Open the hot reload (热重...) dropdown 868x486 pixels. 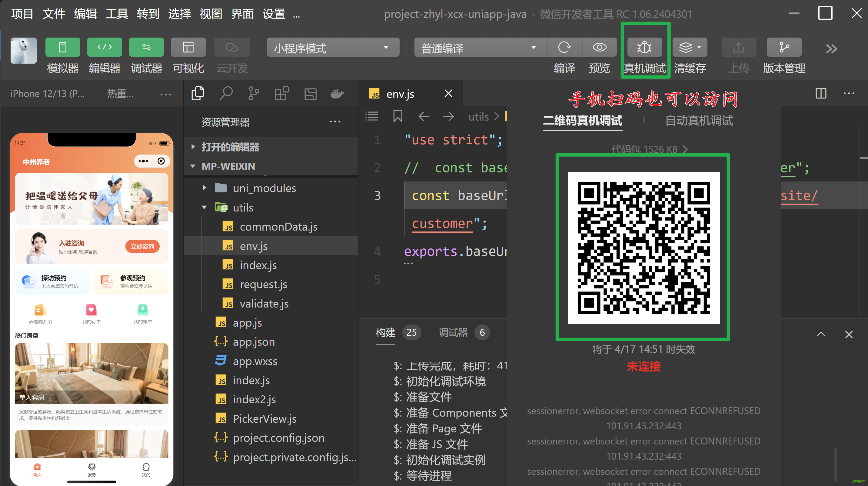click(120, 94)
